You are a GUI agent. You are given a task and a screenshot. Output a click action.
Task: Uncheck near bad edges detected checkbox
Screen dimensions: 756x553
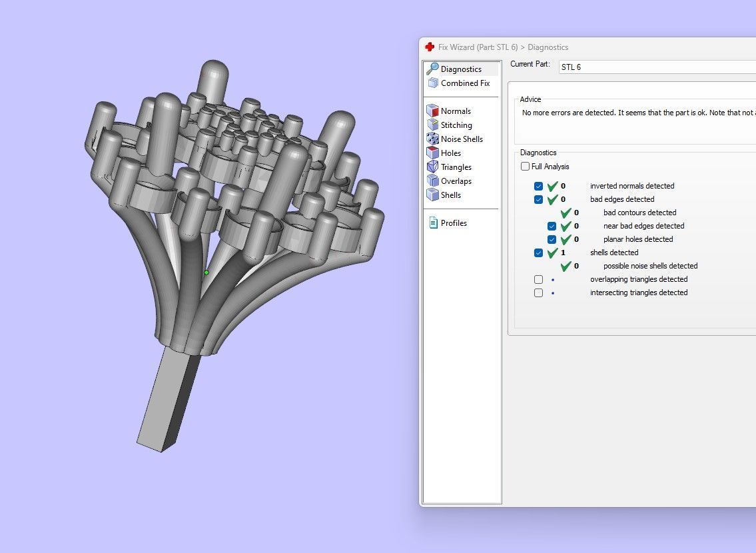552,226
